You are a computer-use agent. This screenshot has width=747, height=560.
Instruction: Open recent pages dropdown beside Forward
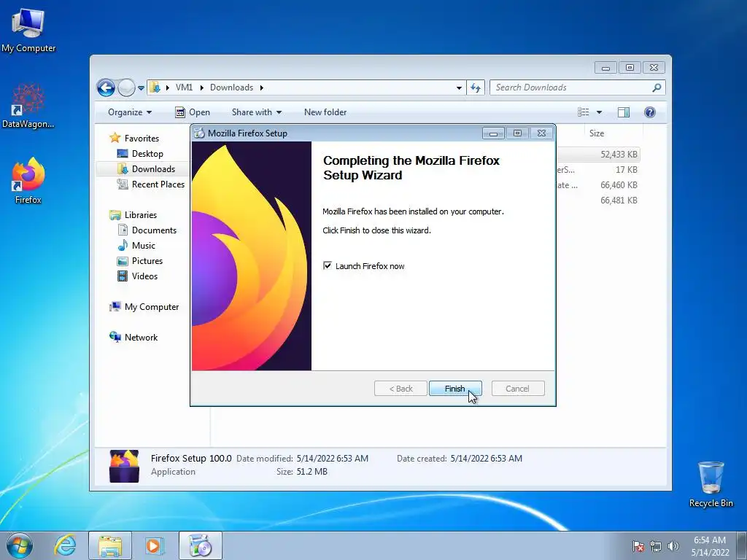point(141,88)
